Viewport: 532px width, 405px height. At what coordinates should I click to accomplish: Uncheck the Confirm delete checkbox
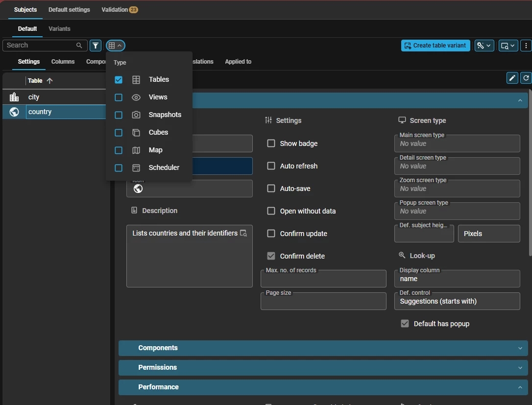[271, 256]
